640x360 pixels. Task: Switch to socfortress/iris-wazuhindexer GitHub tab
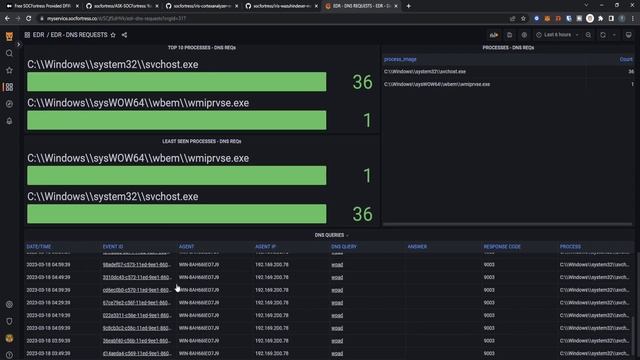coord(282,6)
